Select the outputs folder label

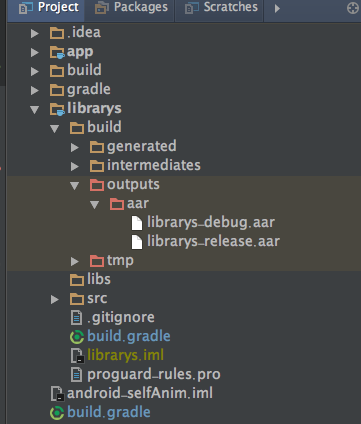pos(133,185)
